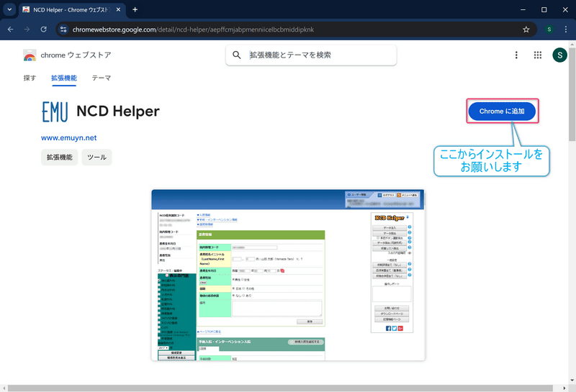Click the scroll-down arrow of the vertical scrollbar
Image resolution: width=576 pixels, height=392 pixels.
point(572,380)
